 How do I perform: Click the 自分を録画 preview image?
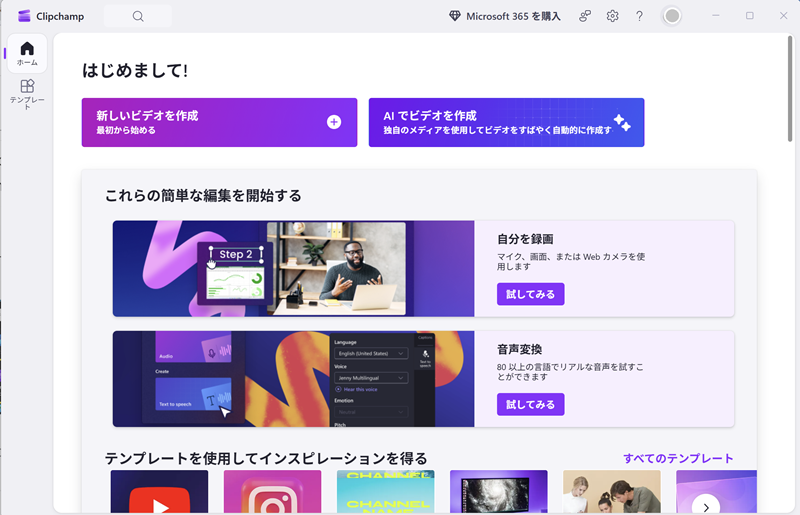pyautogui.click(x=293, y=268)
